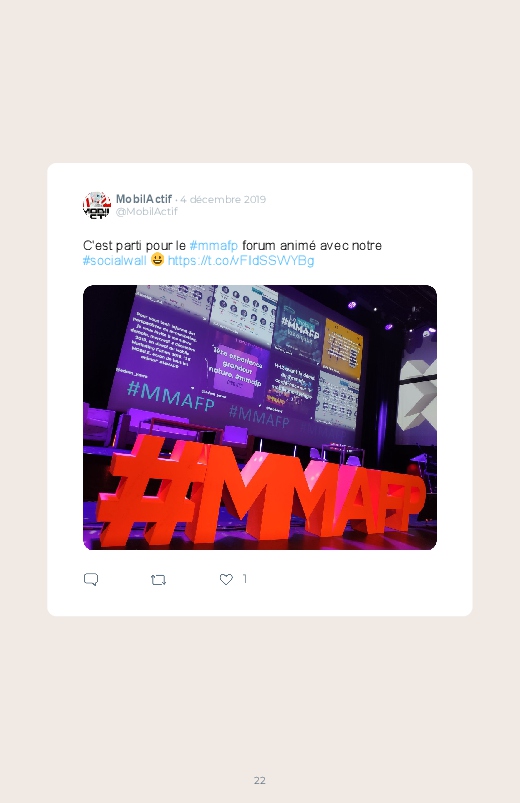
Task: Like the tweet with the heart icon
Action: pos(226,579)
